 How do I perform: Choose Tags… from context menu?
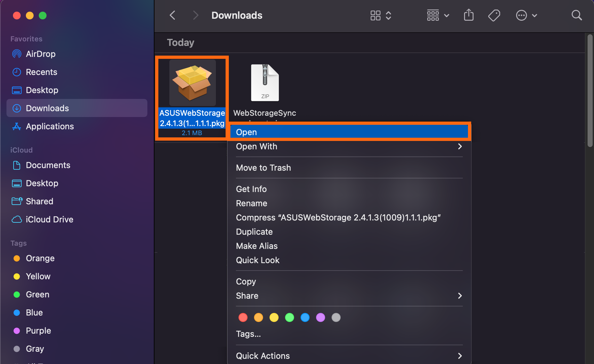[349, 334]
